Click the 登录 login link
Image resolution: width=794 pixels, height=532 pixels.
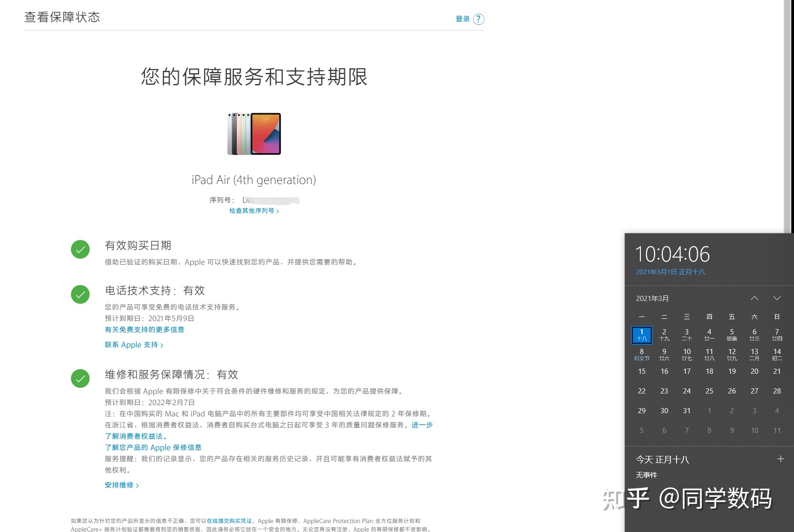click(x=463, y=19)
